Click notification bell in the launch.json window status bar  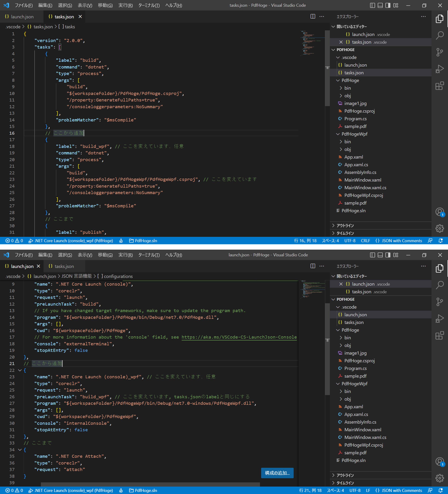click(440, 490)
